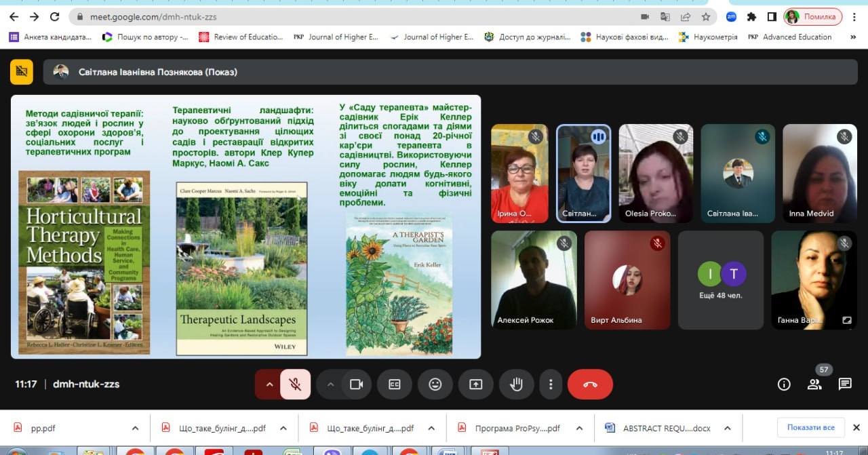Open the chat with everyone panel
Image resolution: width=868 pixels, height=455 pixels.
tap(845, 384)
